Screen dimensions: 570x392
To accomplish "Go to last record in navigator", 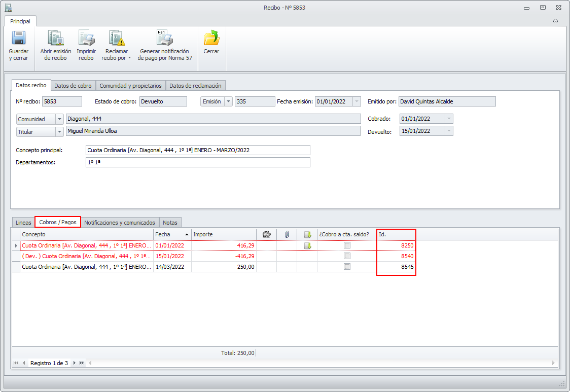I will point(82,363).
